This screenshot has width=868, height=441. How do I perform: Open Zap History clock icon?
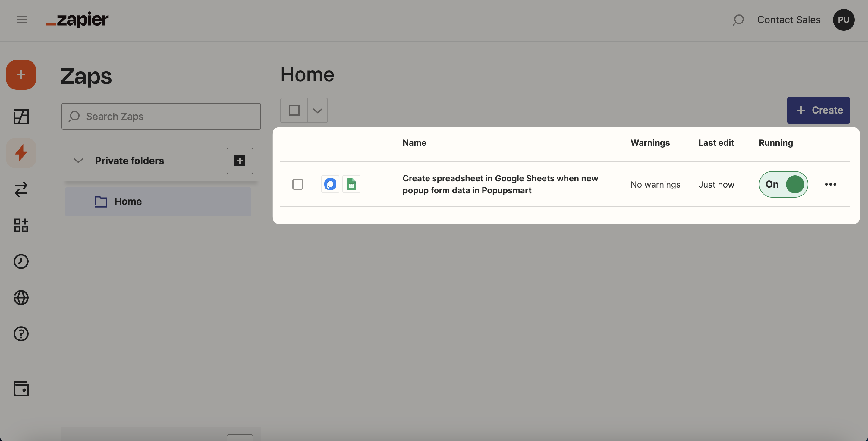pyautogui.click(x=21, y=261)
